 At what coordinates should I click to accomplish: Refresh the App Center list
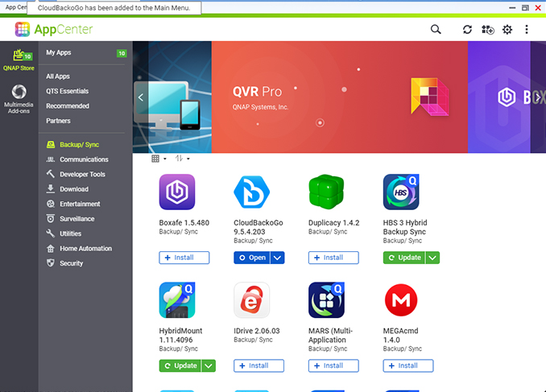point(467,30)
